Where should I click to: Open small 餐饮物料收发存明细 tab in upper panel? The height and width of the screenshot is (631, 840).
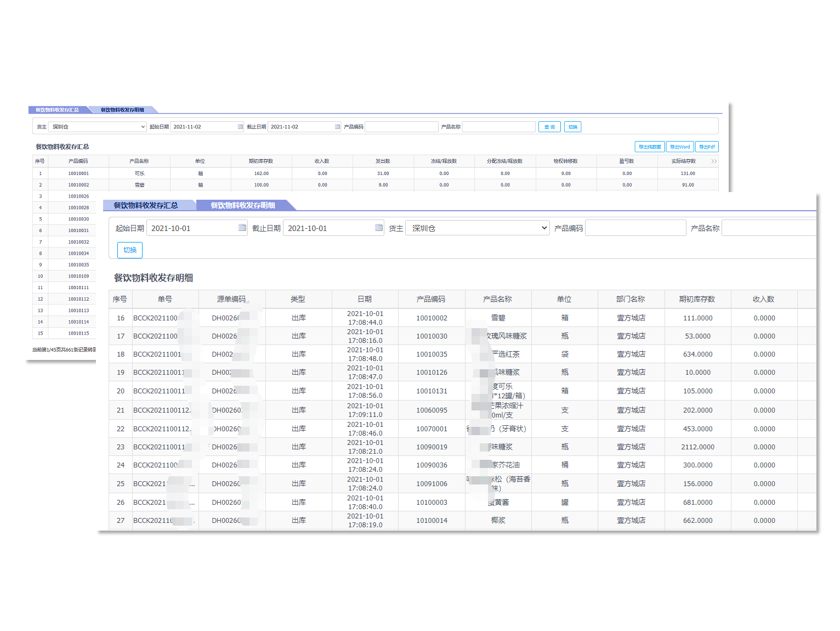click(122, 110)
